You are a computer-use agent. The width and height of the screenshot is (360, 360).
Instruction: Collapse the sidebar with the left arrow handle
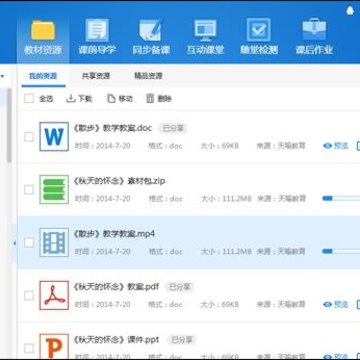coord(14,243)
